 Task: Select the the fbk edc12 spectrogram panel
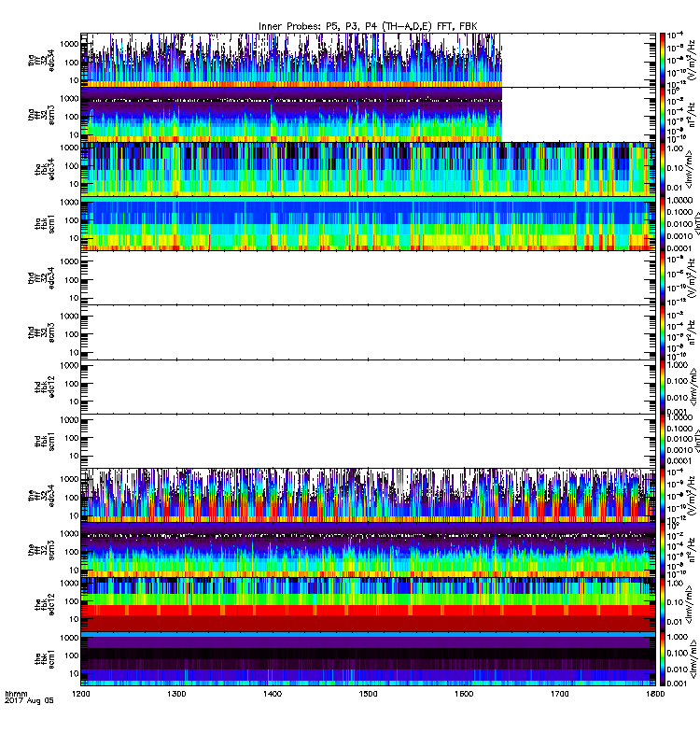point(368,604)
